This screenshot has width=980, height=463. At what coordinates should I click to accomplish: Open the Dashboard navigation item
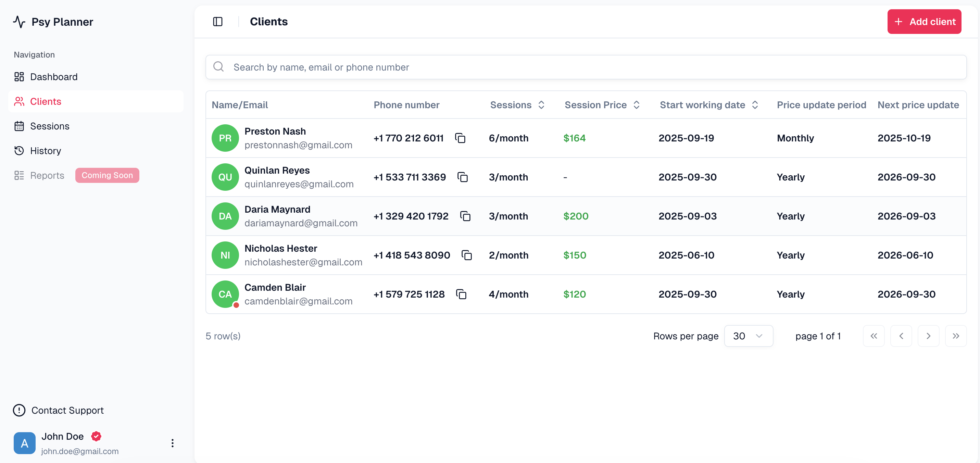(x=54, y=77)
